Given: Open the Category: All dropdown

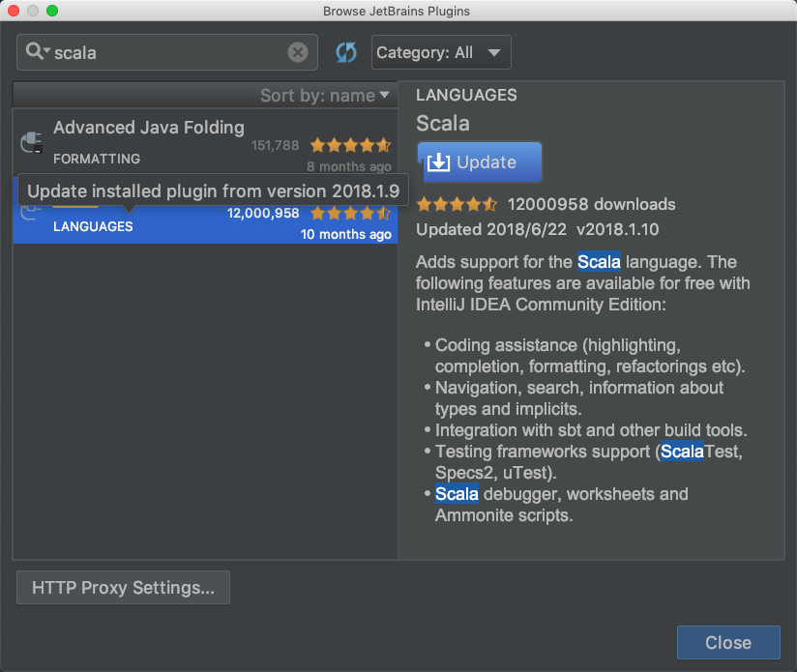Looking at the screenshot, I should point(441,52).
